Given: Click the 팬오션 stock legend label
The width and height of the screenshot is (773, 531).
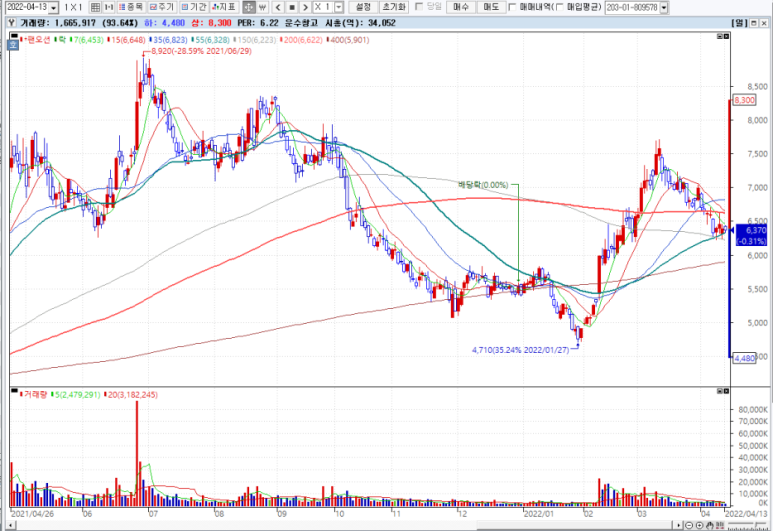Looking at the screenshot, I should pos(38,40).
